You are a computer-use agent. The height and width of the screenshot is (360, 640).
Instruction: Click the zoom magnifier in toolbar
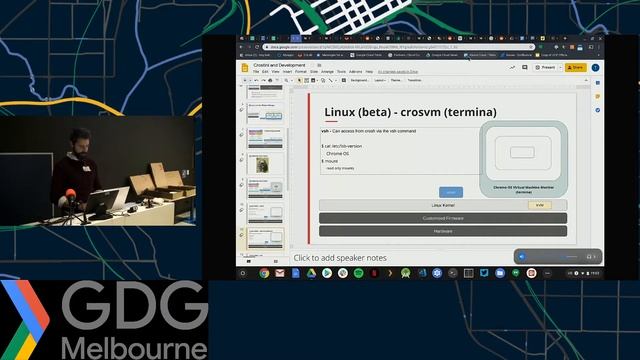point(286,80)
